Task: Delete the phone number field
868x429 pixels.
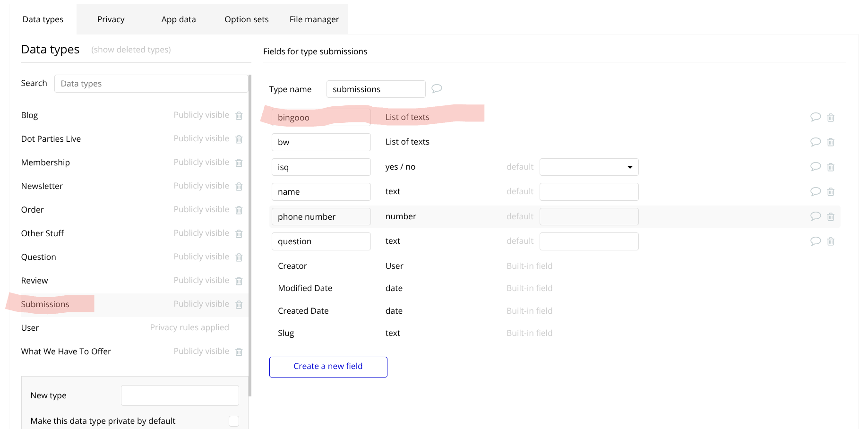Action: coord(831,217)
